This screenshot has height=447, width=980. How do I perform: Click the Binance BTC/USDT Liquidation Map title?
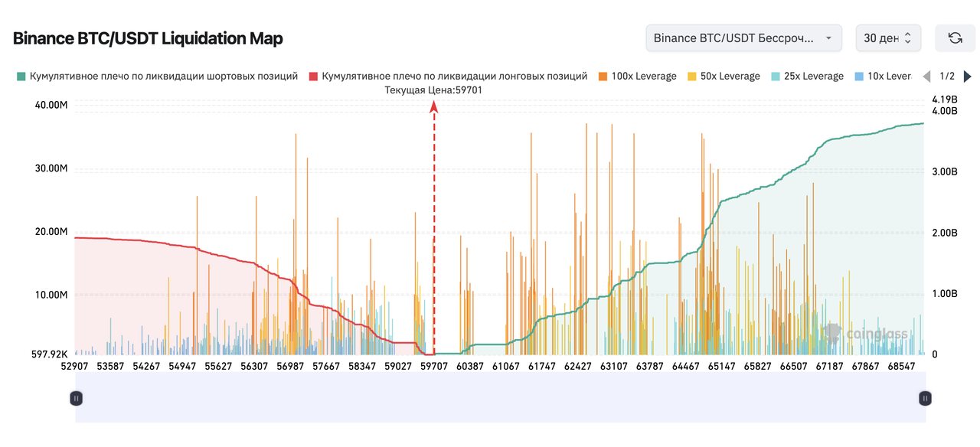[x=148, y=38]
